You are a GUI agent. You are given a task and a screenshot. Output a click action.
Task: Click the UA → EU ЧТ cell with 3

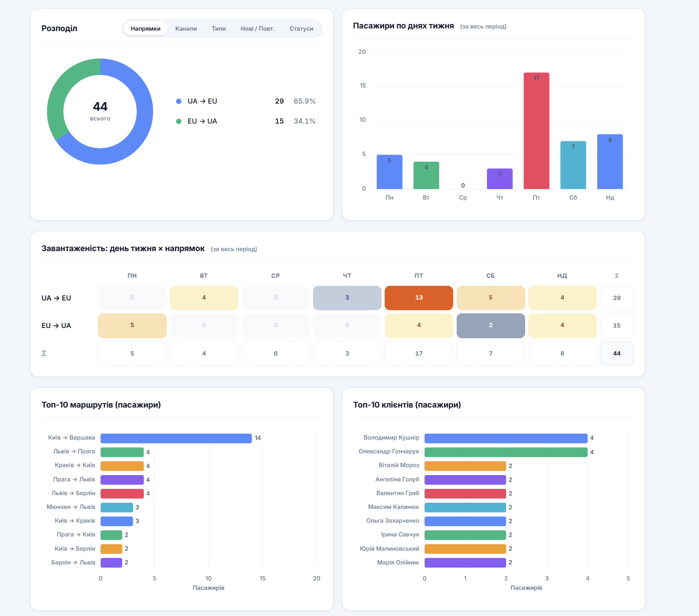point(347,298)
